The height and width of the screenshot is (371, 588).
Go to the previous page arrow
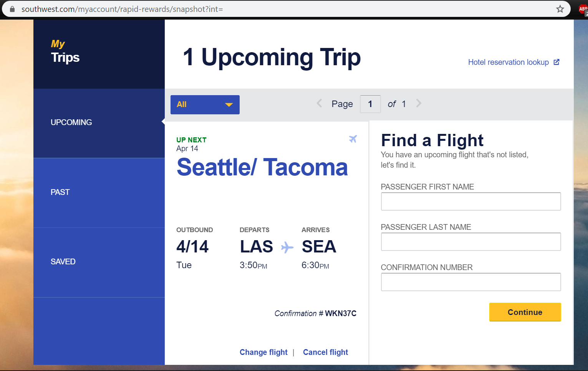click(x=319, y=103)
